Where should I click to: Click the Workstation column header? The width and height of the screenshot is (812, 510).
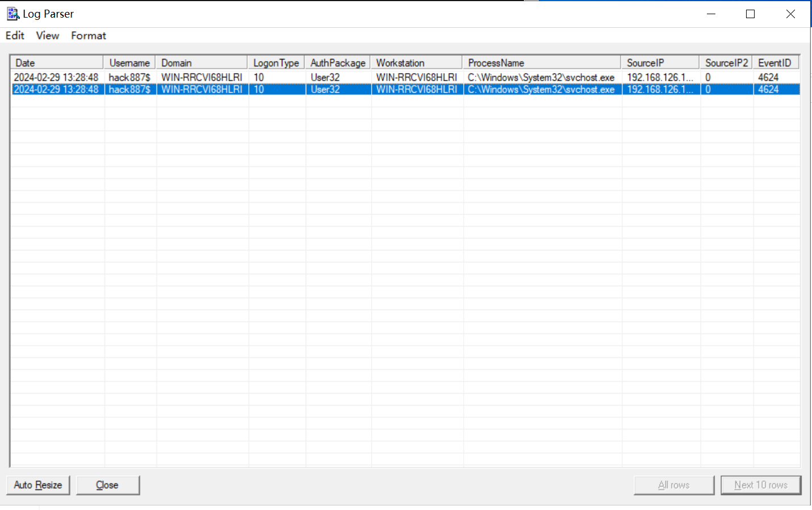pyautogui.click(x=417, y=62)
